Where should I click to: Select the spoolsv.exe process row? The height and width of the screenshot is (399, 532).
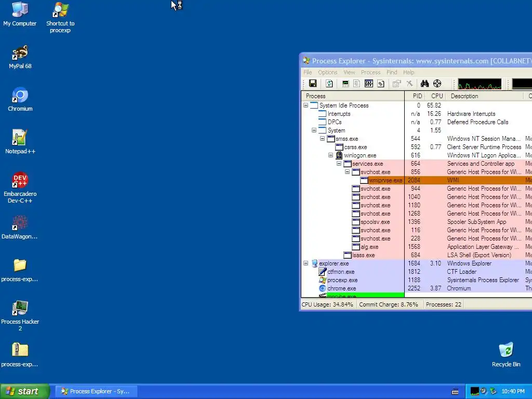pyautogui.click(x=417, y=222)
